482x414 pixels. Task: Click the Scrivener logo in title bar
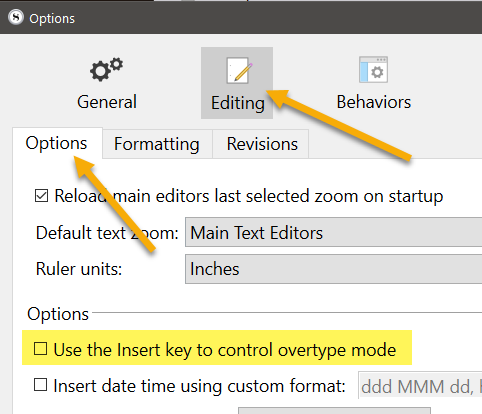(x=16, y=17)
